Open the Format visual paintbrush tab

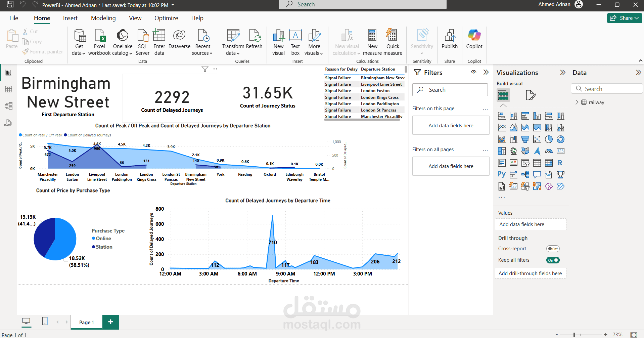pyautogui.click(x=531, y=95)
